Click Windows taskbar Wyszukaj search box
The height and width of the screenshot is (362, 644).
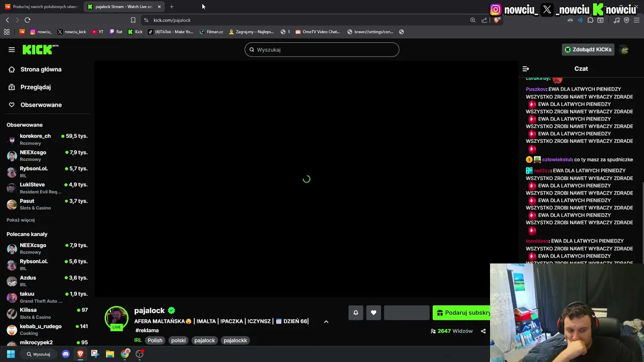38,354
